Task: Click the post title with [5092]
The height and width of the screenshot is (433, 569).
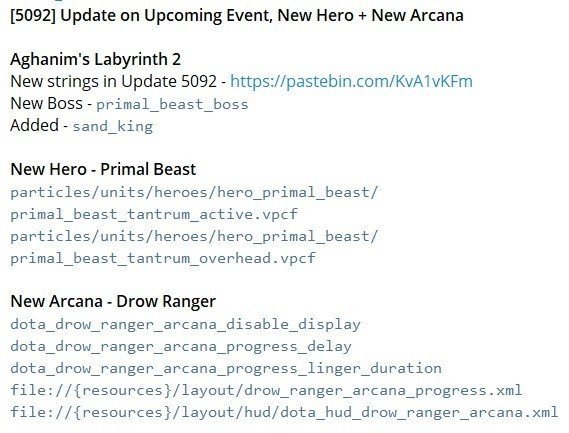Action: coord(237,16)
